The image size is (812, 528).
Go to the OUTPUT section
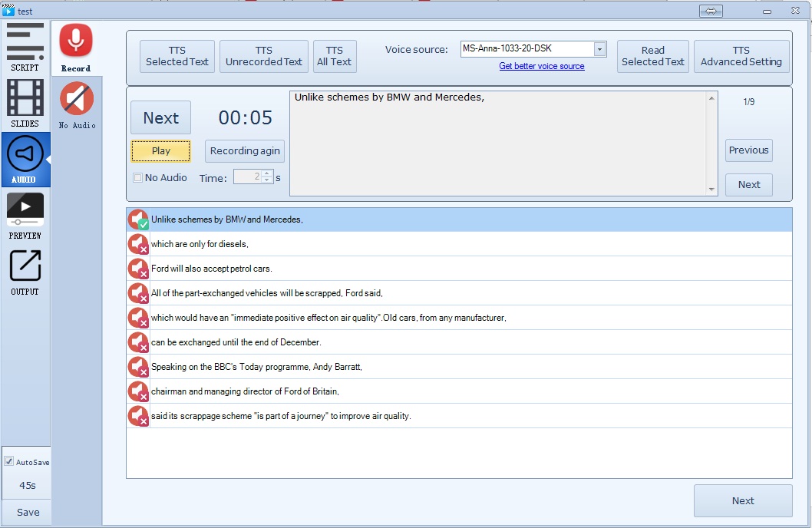[25, 271]
